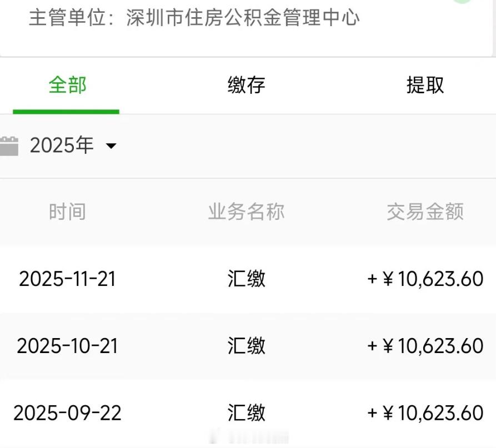
Task: Click the 交易金额 column header
Action: 424,212
